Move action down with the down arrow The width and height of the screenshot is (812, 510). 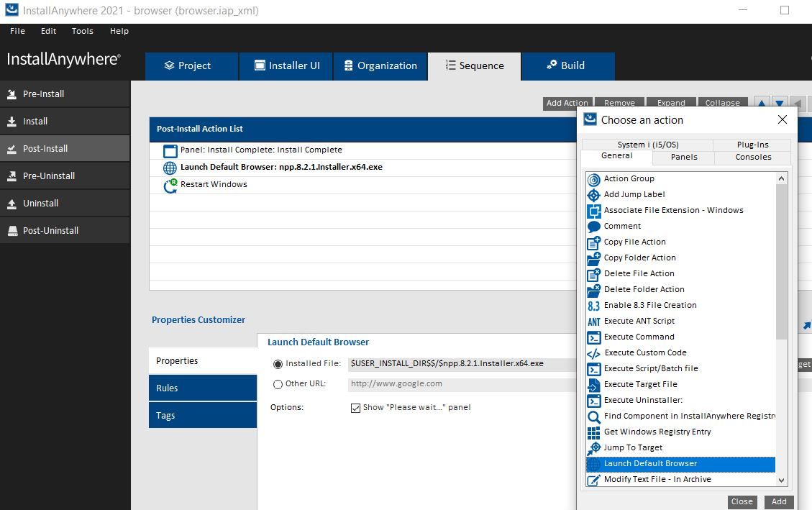click(780, 103)
